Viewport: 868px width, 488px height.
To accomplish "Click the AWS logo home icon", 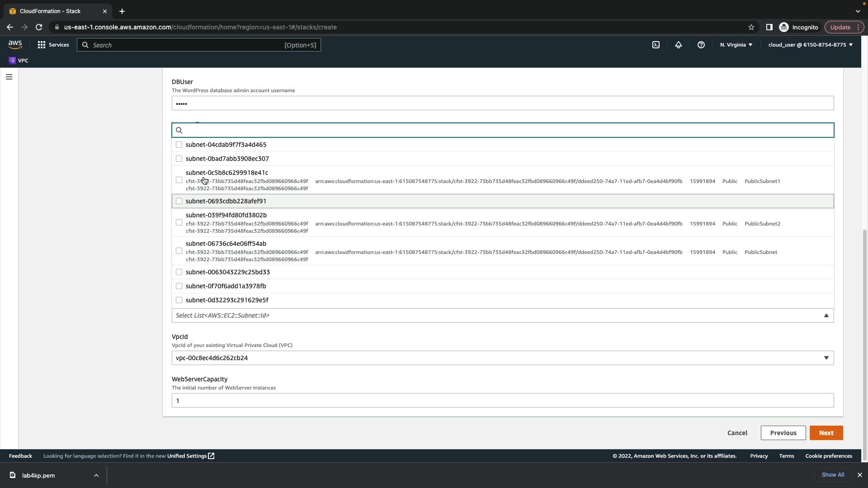I will tap(15, 44).
